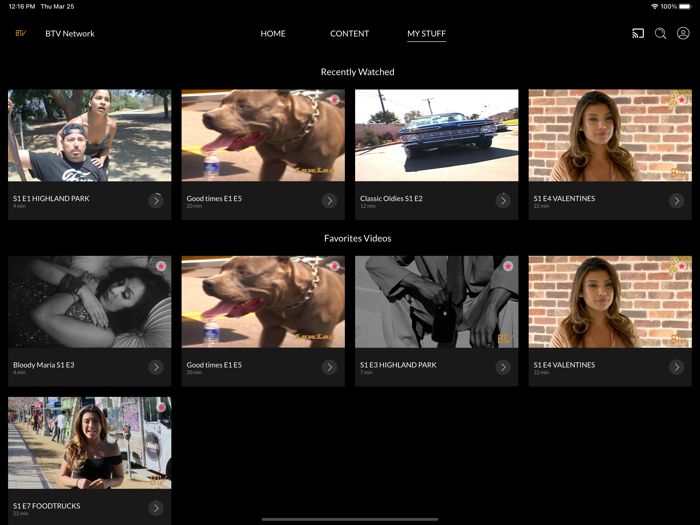Tap the BTV logo in header

(21, 33)
